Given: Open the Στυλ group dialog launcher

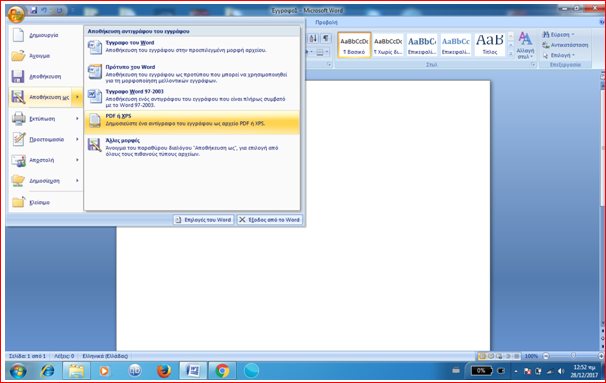Looking at the screenshot, I should coord(533,65).
